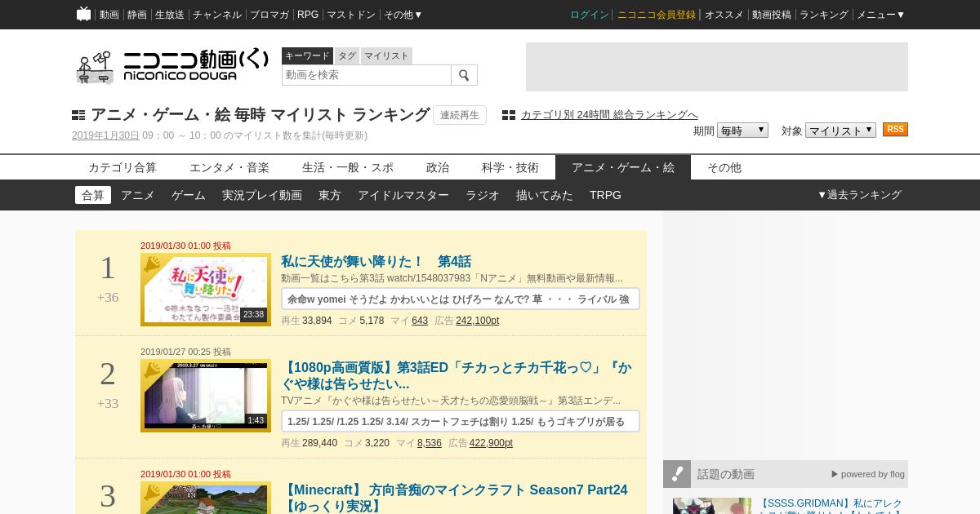Click 広告 242,100pt link
The height and width of the screenshot is (514, 980).
(x=477, y=321)
